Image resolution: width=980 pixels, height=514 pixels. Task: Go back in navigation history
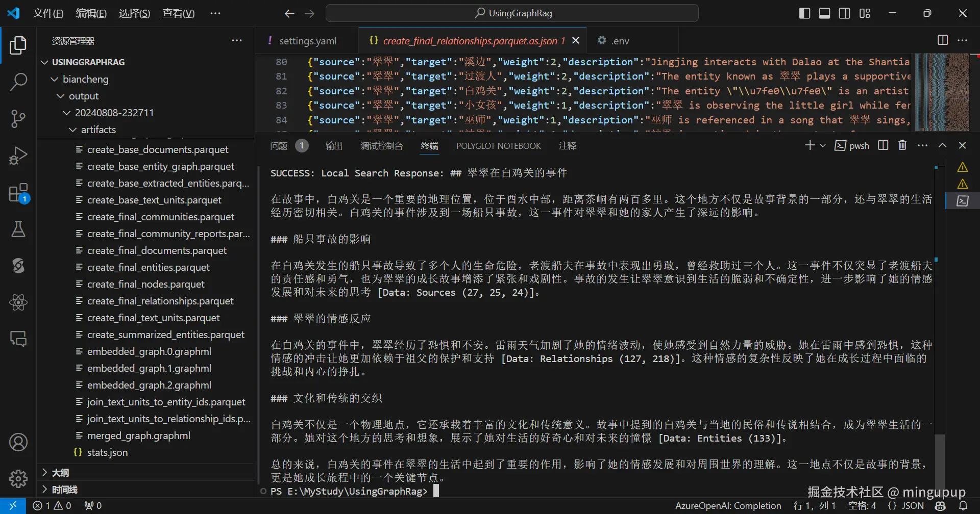click(x=289, y=14)
